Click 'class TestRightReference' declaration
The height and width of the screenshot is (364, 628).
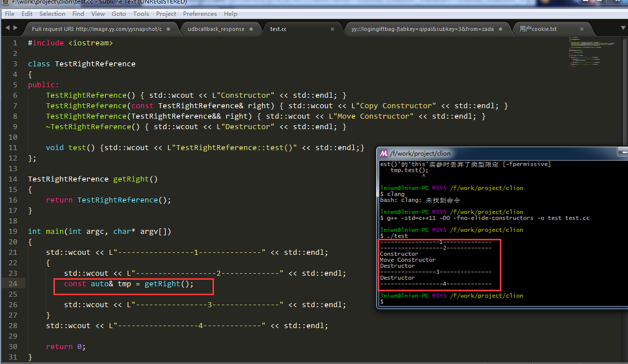82,64
